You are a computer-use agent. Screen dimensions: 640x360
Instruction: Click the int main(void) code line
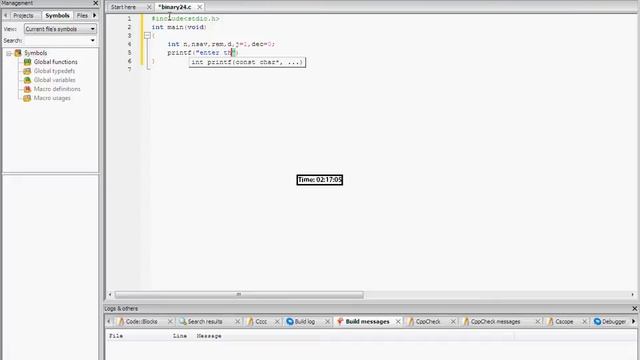tap(179, 27)
